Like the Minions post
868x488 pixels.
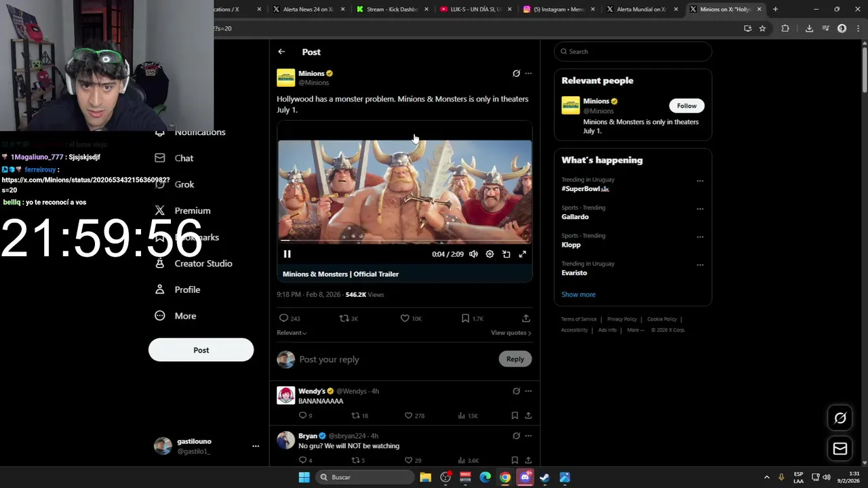(x=411, y=318)
